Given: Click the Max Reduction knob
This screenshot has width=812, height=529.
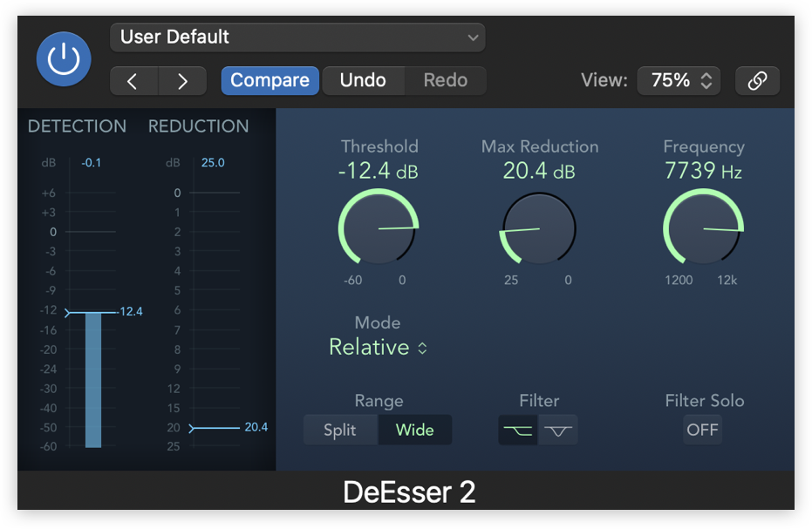Looking at the screenshot, I should [x=539, y=228].
